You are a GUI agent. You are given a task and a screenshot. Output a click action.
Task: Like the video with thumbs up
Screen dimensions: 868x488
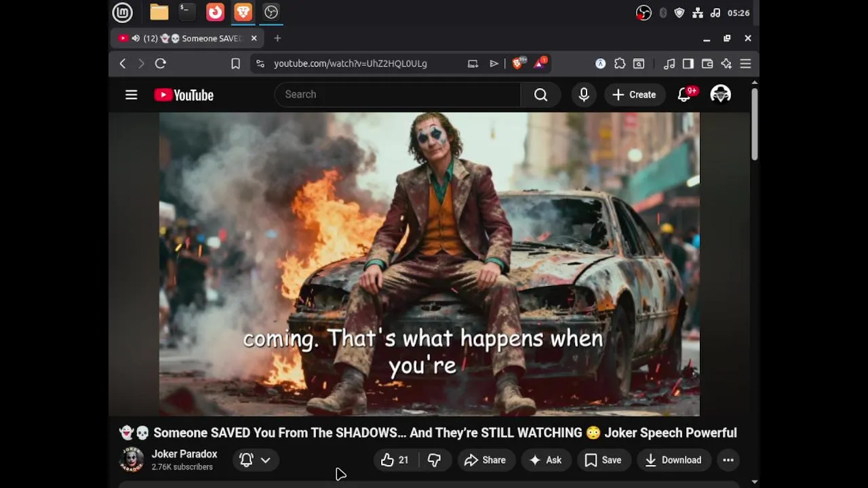click(x=394, y=460)
